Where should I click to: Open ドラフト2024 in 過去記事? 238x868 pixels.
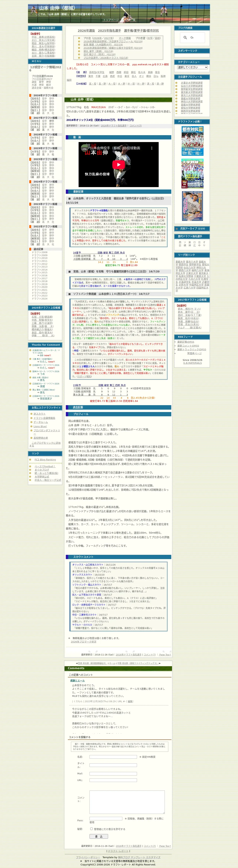[x=40, y=299]
